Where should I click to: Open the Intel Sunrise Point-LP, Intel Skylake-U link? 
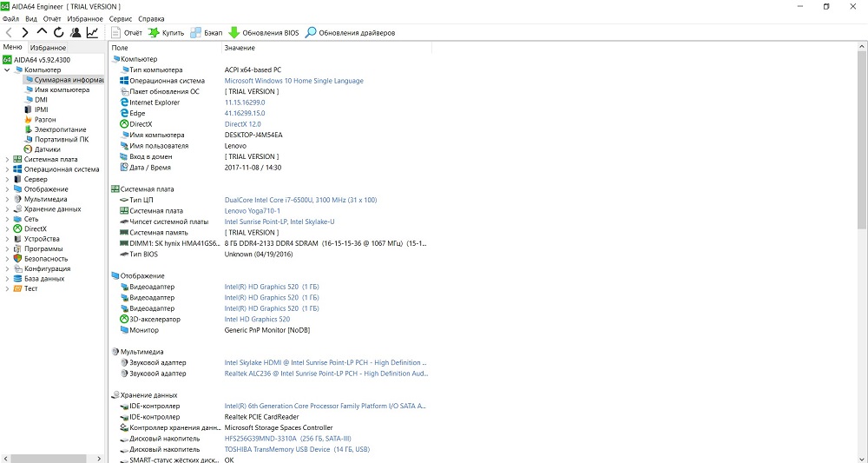coord(279,222)
